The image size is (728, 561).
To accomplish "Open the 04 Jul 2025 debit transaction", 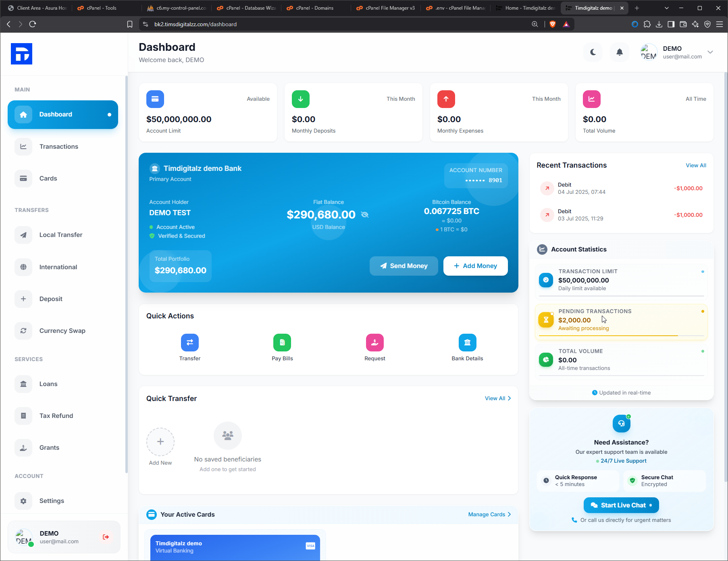I will 621,188.
